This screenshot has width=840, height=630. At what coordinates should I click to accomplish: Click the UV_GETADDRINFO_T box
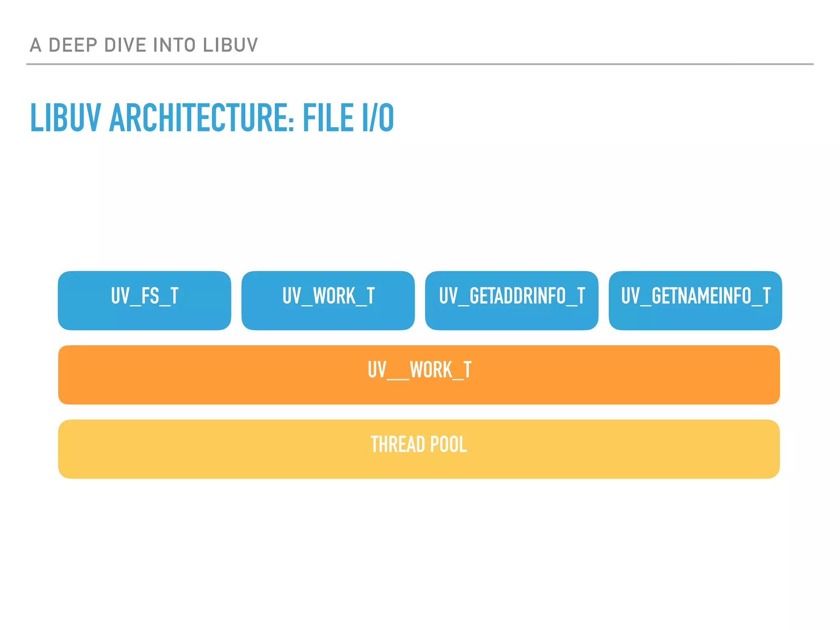click(512, 300)
